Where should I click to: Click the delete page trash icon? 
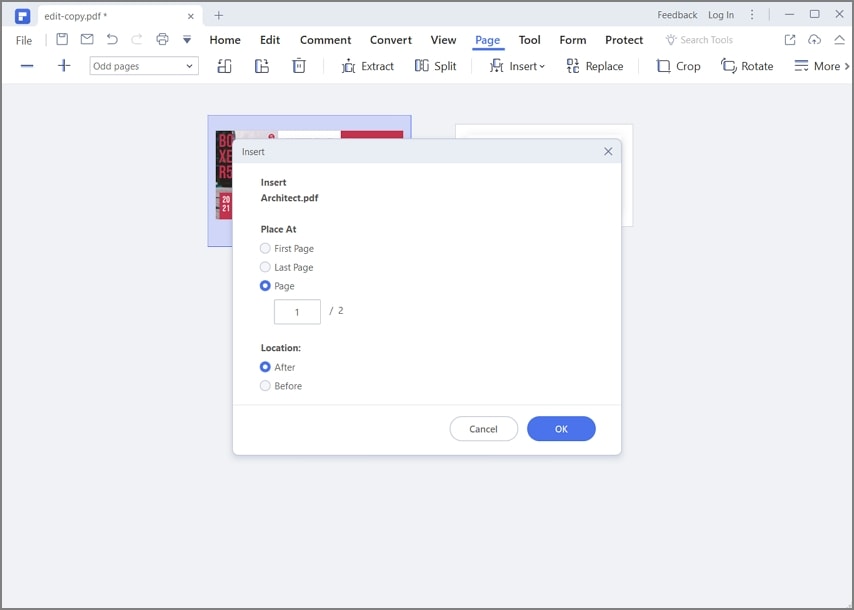tap(298, 66)
